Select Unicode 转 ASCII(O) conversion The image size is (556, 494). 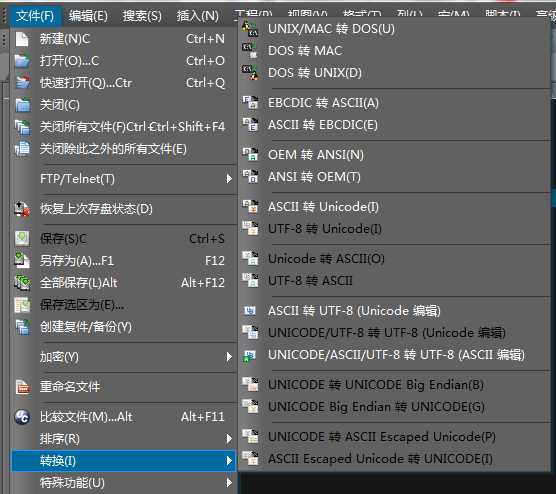point(395,259)
